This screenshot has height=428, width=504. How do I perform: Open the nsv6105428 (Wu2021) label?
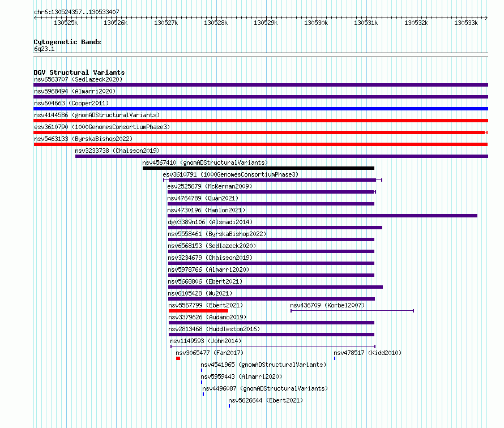click(x=200, y=293)
